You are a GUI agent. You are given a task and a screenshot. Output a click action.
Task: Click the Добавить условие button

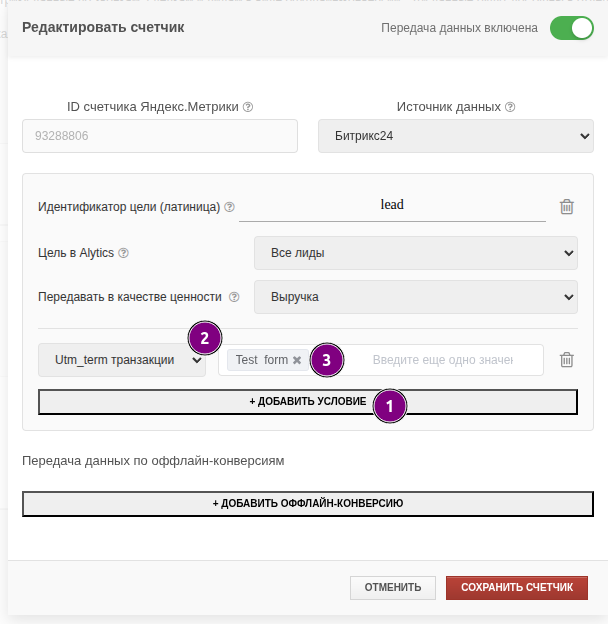307,401
